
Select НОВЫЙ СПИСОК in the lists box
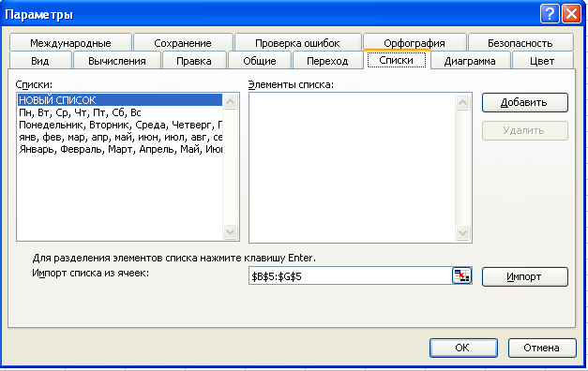[x=120, y=100]
